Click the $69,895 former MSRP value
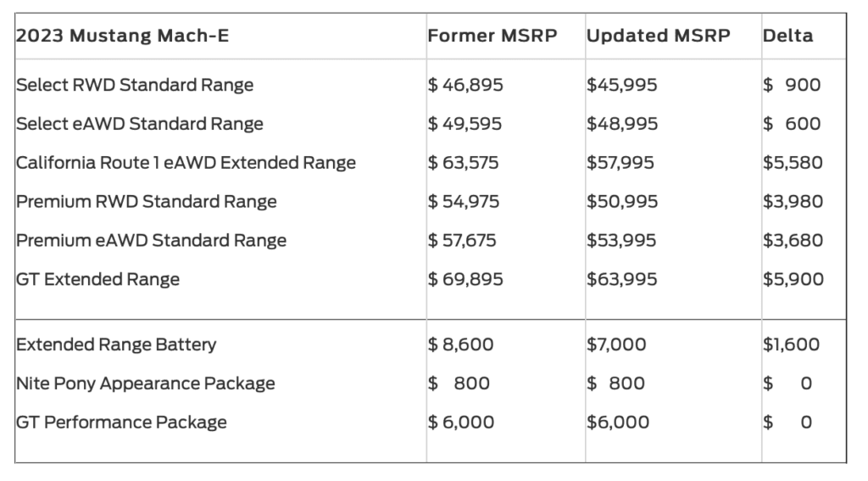Screen dimensions: 868x481 465,279
